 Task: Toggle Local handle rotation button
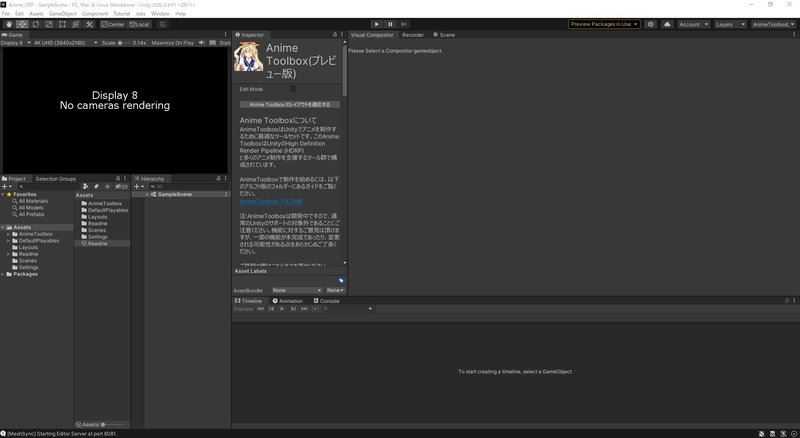pyautogui.click(x=139, y=25)
